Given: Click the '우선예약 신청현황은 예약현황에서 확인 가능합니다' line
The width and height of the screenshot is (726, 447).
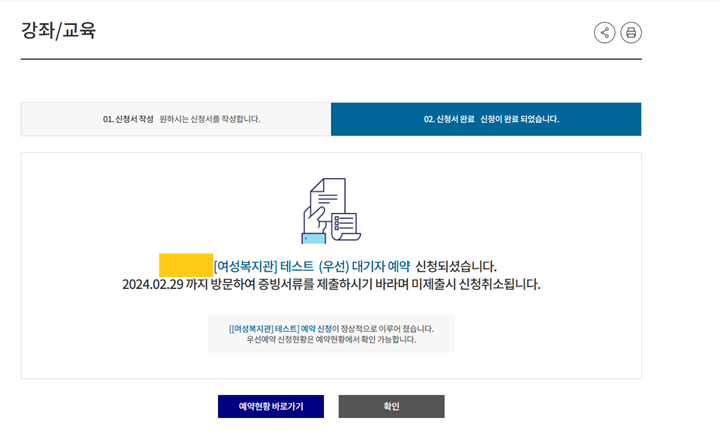Looking at the screenshot, I should point(331,340).
